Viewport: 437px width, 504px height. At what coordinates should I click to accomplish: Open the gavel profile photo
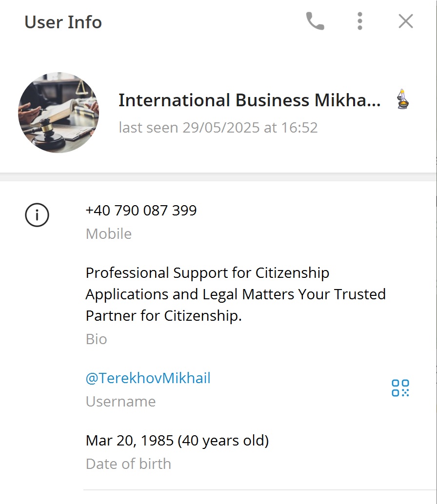point(59,113)
